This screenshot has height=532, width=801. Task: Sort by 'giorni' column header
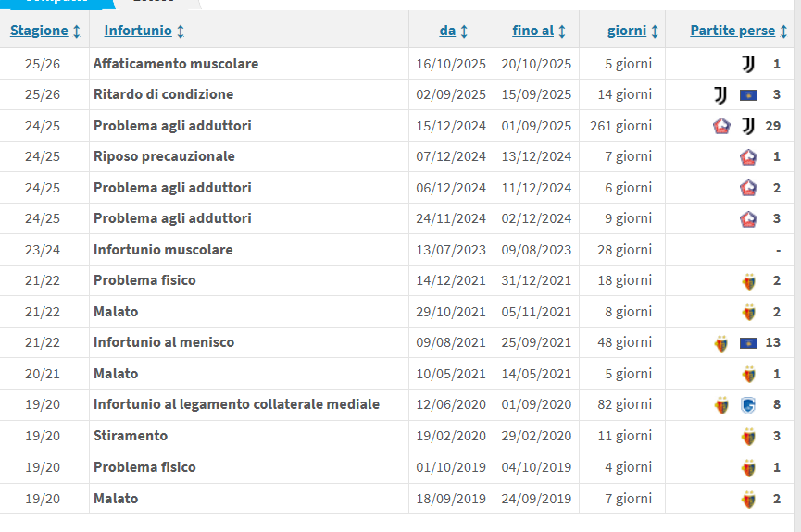coord(632,31)
